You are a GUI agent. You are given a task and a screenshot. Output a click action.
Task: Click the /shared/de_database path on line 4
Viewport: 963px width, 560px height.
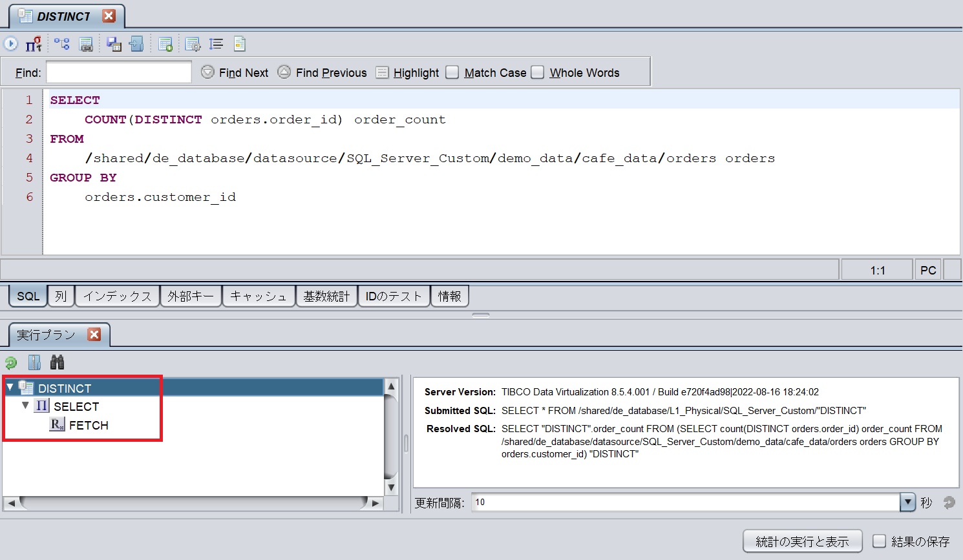pyautogui.click(x=400, y=158)
